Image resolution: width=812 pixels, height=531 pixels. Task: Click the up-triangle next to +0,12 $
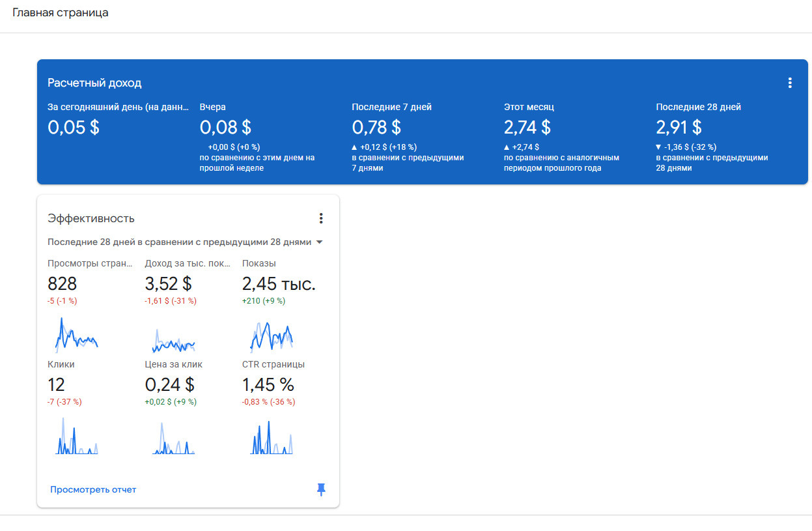tap(355, 147)
